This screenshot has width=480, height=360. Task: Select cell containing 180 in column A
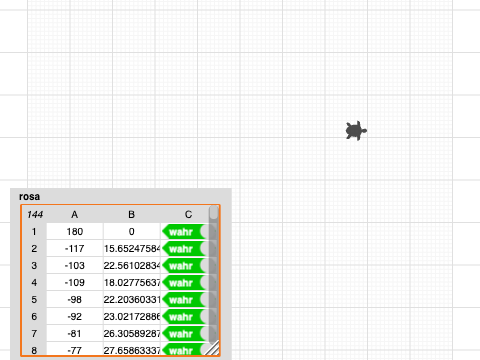[x=75, y=232]
